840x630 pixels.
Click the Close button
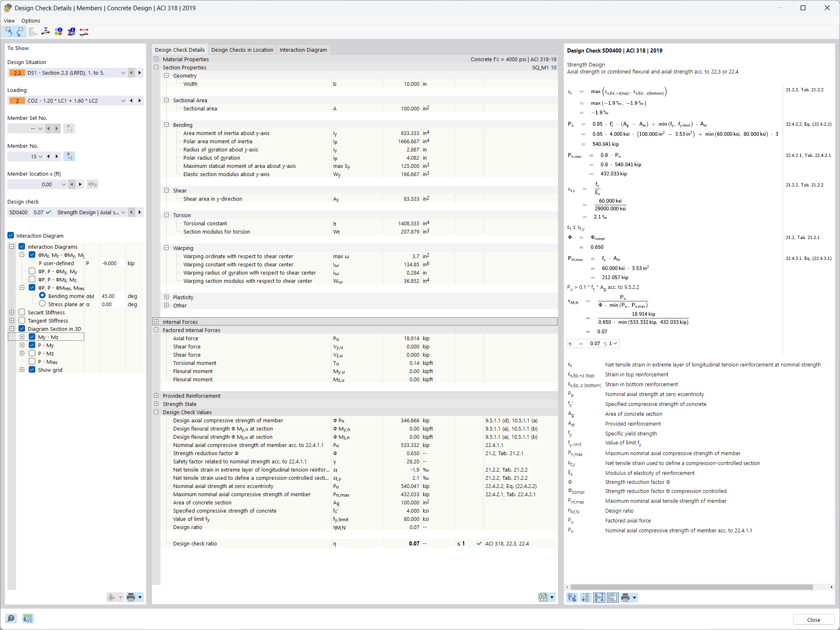click(x=813, y=620)
